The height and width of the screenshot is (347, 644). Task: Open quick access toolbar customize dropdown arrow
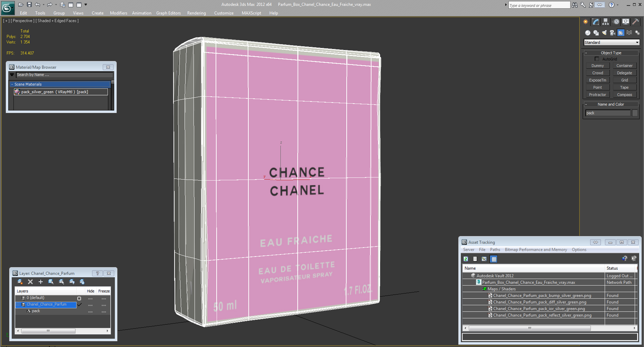pyautogui.click(x=86, y=4)
